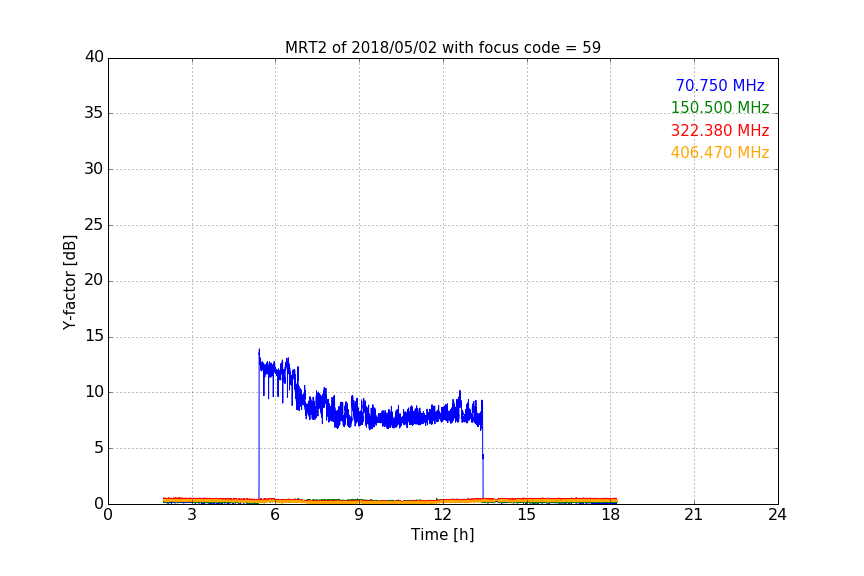
Task: Click the plot title mentioning MRT2
Action: coord(442,47)
